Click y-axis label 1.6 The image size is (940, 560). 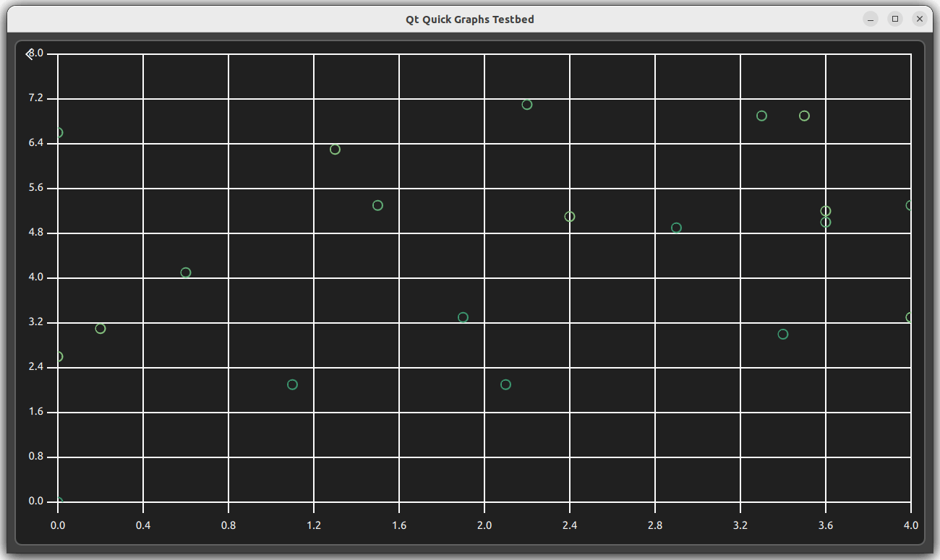36,412
